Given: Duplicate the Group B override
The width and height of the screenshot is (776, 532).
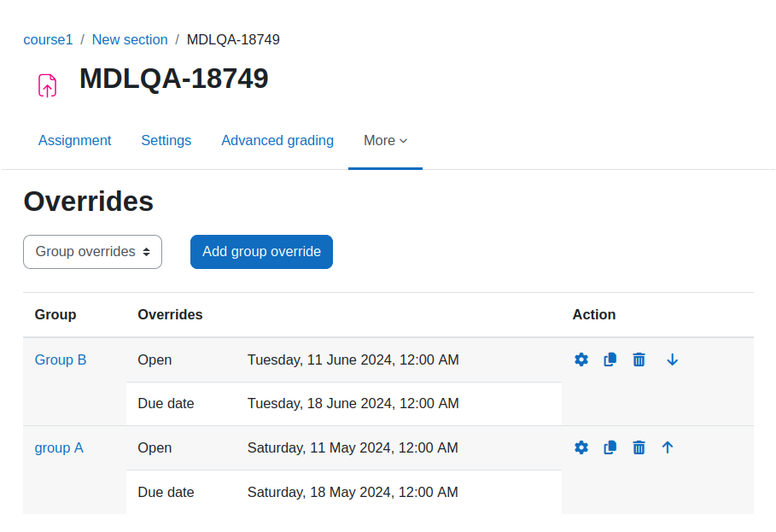Looking at the screenshot, I should point(610,360).
